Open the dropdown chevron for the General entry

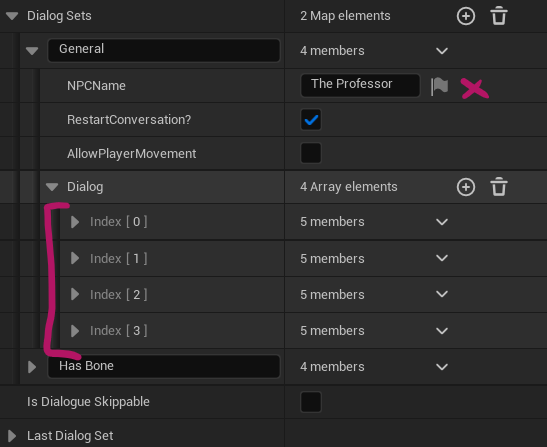point(442,51)
